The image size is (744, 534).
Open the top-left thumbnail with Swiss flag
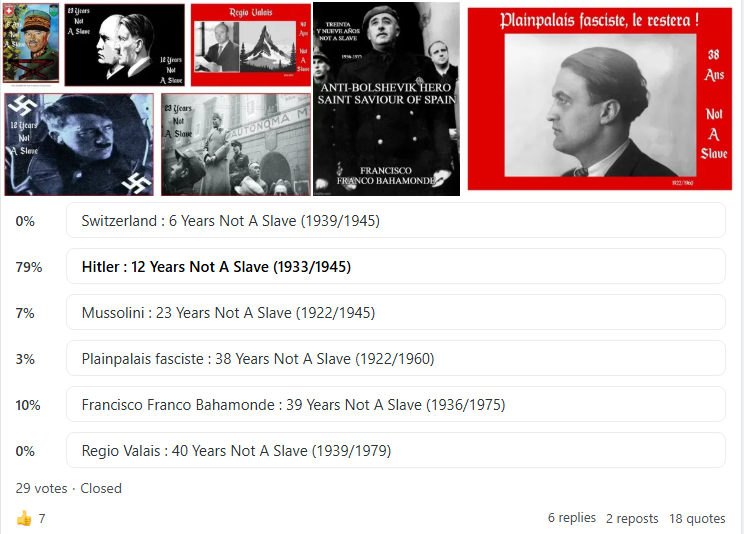pos(31,44)
